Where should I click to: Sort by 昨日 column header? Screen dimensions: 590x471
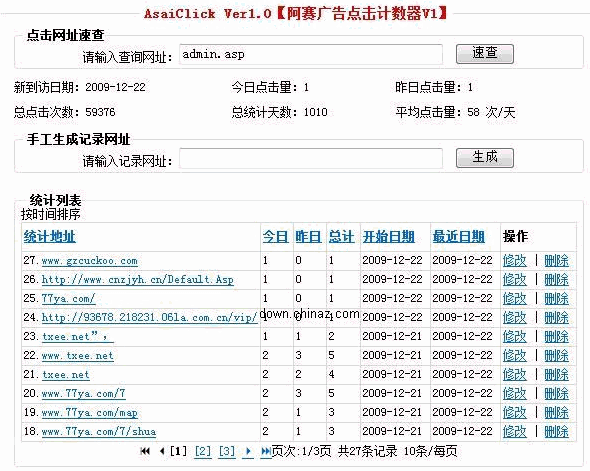point(308,237)
